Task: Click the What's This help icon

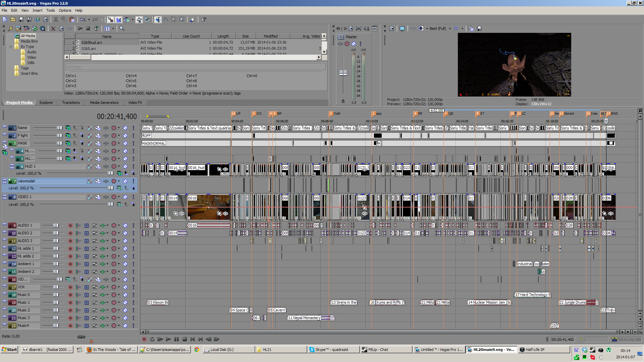Action: pyautogui.click(x=204, y=20)
